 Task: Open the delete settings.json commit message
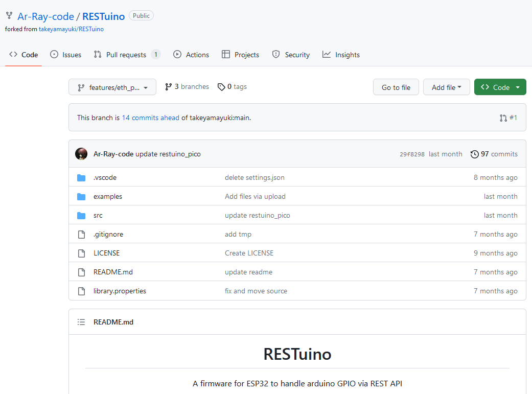click(255, 177)
